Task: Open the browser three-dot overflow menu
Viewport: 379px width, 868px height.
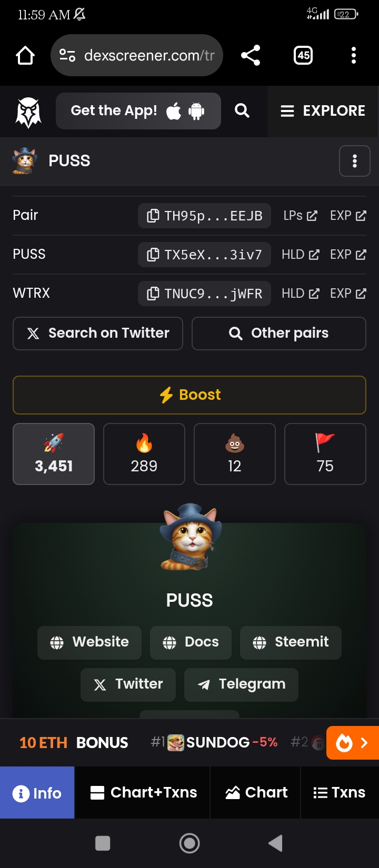Action: tap(354, 55)
